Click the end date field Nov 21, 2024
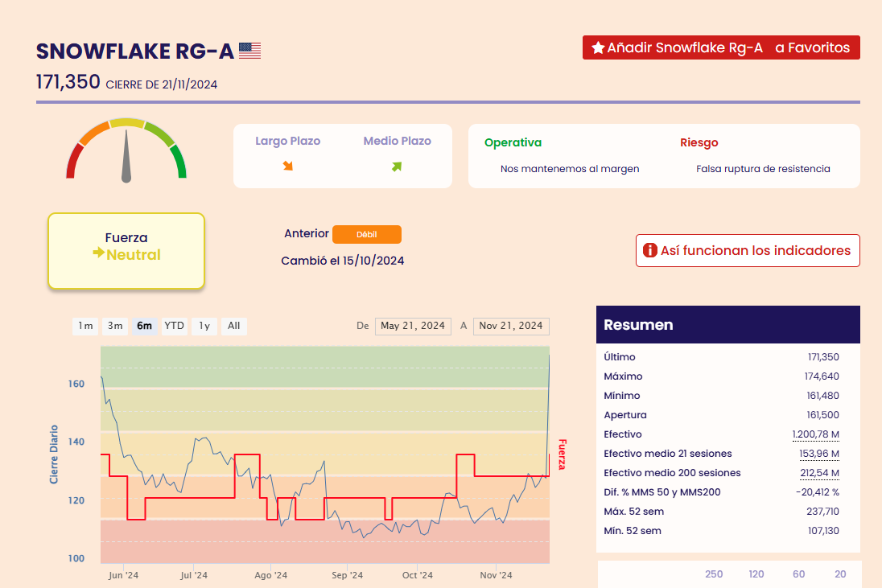This screenshot has width=882, height=588. tap(511, 326)
